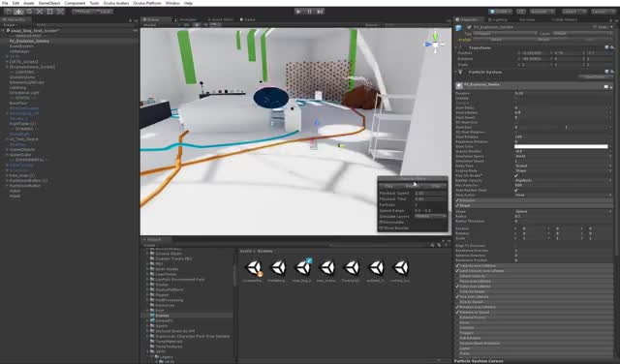Viewport: 620px width, 364px height.
Task: Toggle the Shape module checkbox
Action: 458,205
